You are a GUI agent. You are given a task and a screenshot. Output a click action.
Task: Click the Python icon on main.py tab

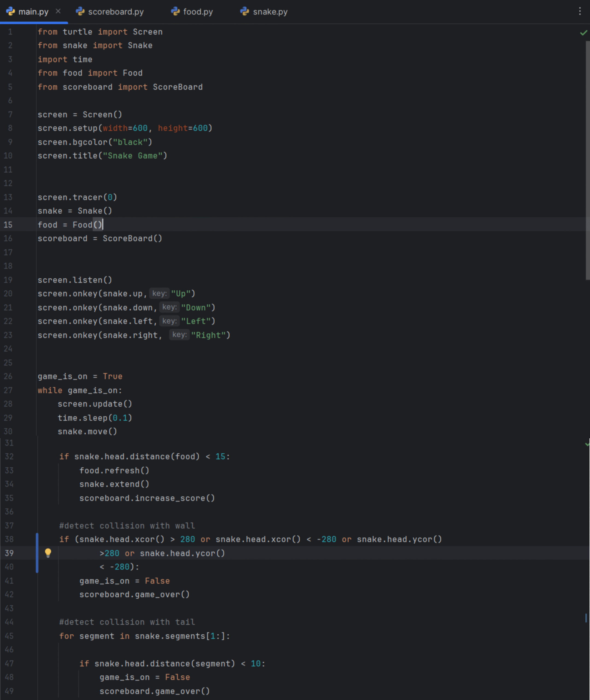[x=11, y=11]
